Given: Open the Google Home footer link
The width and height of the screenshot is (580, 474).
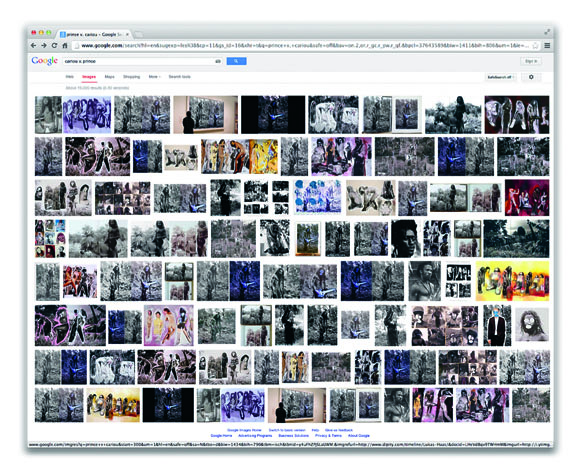Looking at the screenshot, I should pyautogui.click(x=221, y=436).
